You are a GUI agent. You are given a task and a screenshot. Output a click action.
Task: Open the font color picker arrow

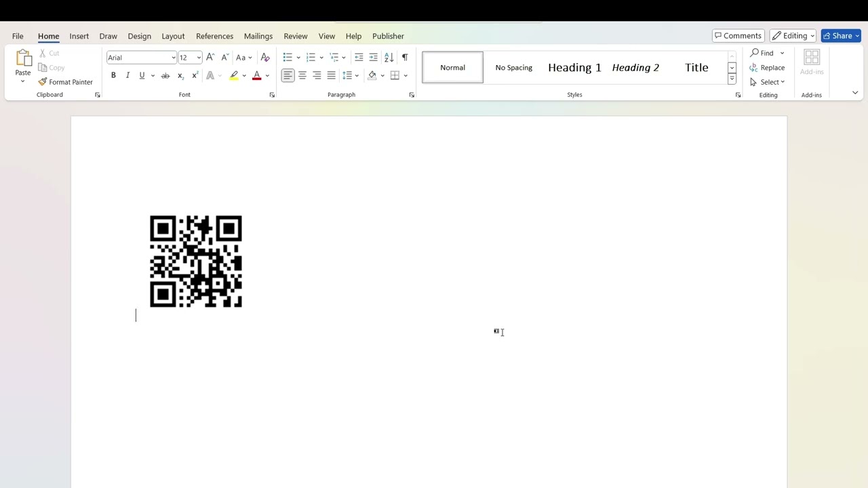click(x=267, y=76)
